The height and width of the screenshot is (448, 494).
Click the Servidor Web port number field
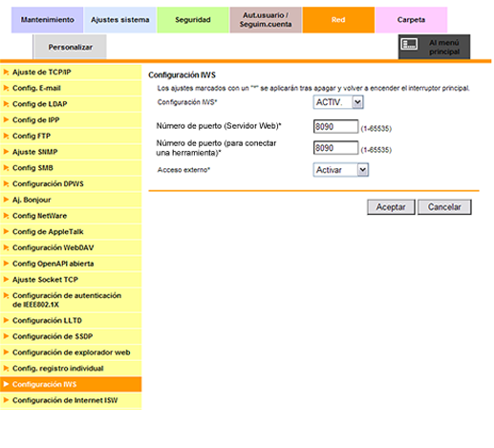[335, 126]
